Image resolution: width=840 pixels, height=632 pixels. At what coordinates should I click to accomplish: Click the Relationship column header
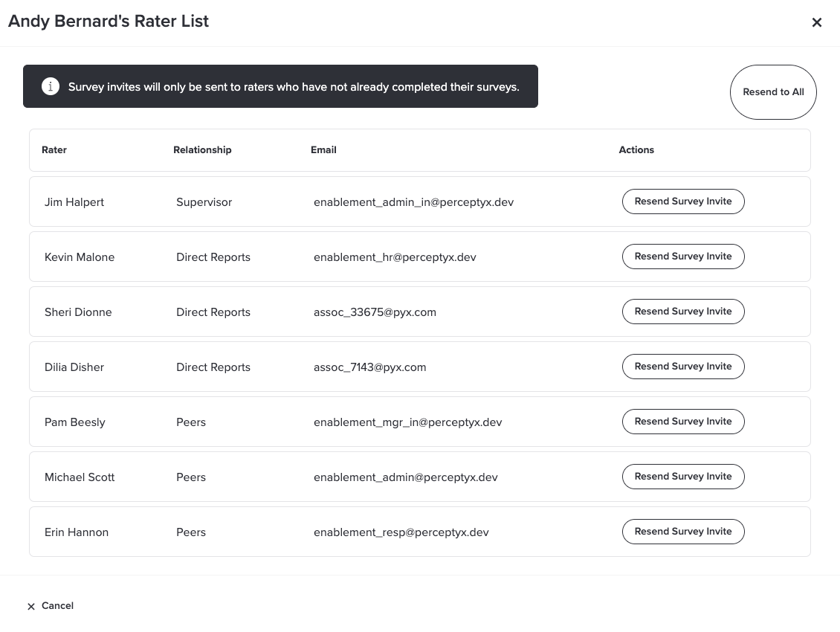point(202,150)
